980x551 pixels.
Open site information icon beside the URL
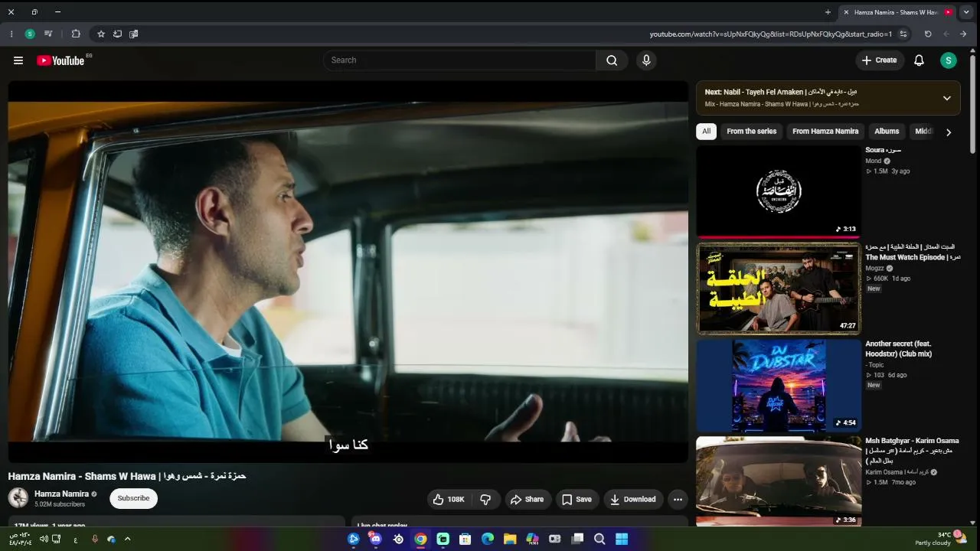point(903,34)
